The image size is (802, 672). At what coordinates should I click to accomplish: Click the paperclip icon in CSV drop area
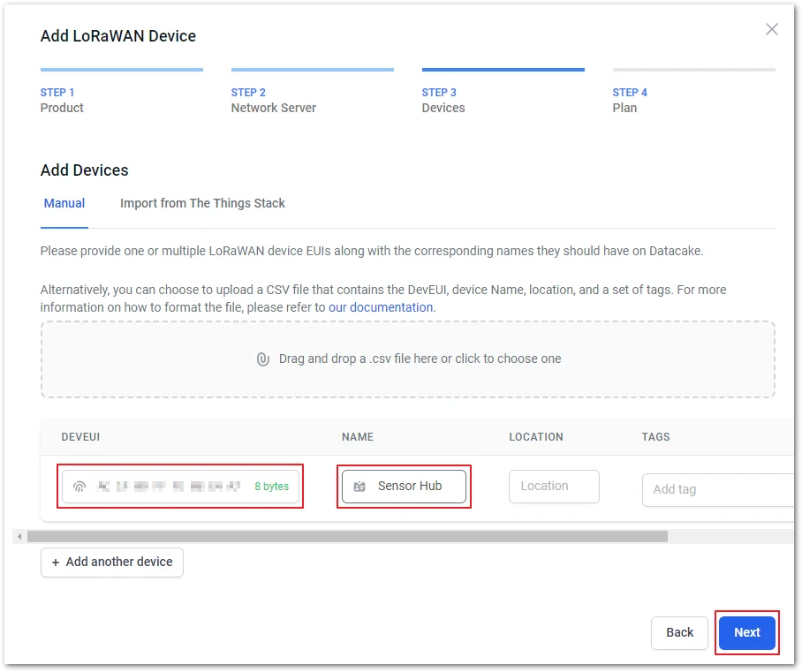click(x=263, y=359)
